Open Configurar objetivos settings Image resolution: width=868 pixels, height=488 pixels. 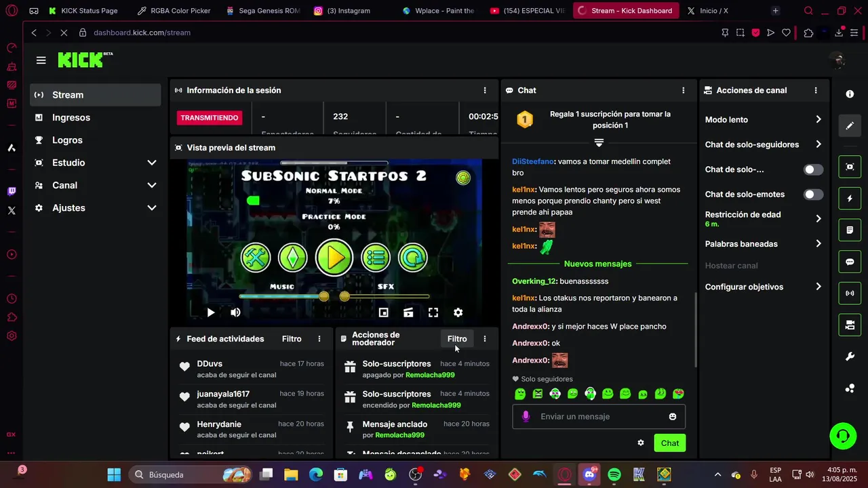(x=764, y=287)
